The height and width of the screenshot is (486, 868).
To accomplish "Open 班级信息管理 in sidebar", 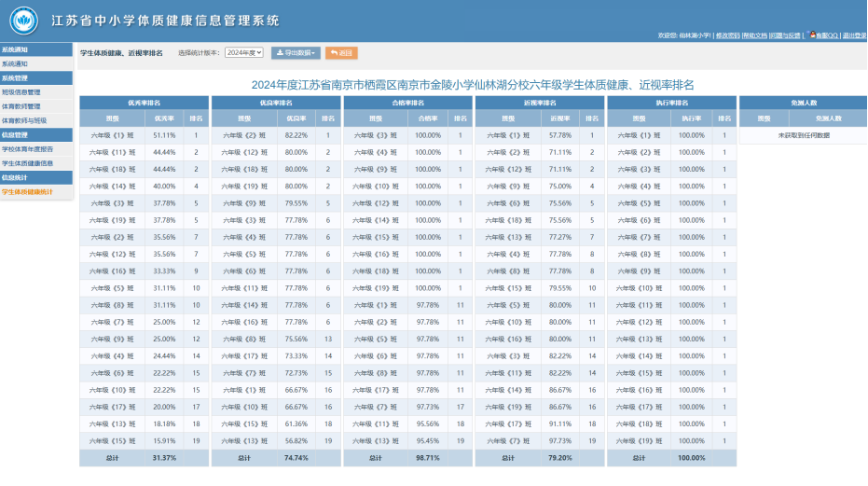I will pos(36,92).
